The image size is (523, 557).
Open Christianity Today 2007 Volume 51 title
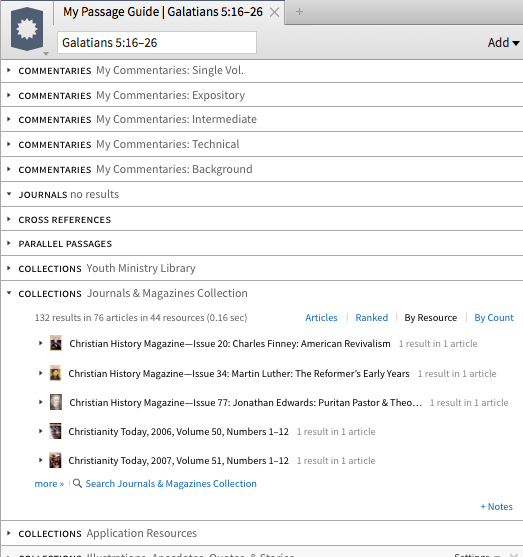[178, 461]
